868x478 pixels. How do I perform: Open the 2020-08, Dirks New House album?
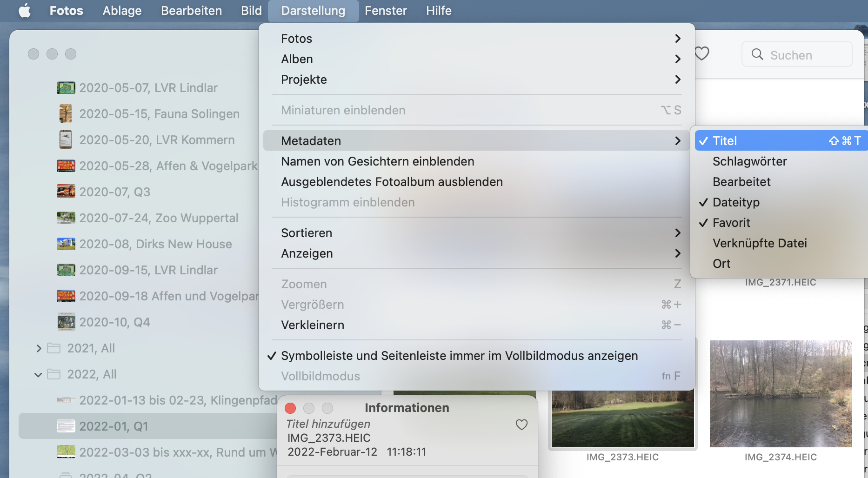coord(155,244)
